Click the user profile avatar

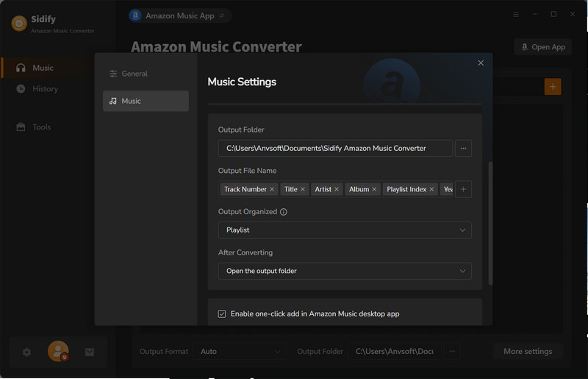click(x=58, y=351)
